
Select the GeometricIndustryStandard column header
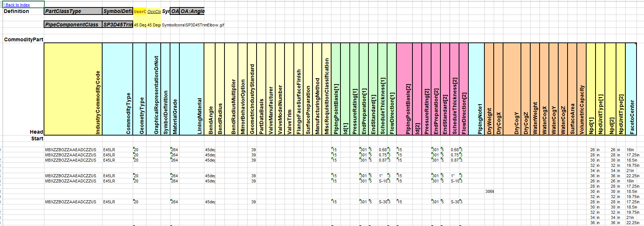tap(252, 89)
